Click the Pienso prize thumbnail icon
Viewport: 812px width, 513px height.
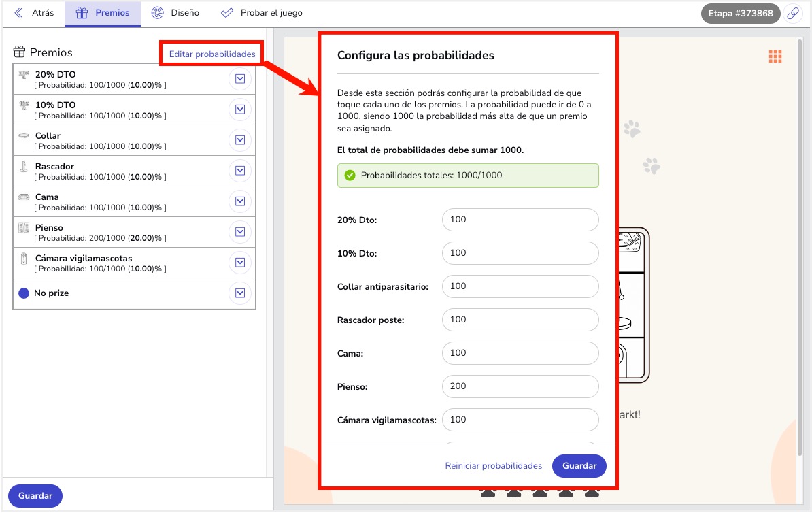pos(24,227)
